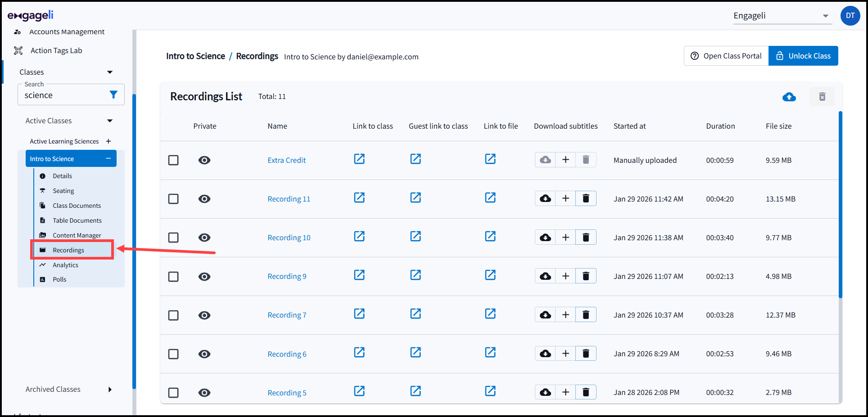This screenshot has width=868, height=417.
Task: Check the Recording 5 checkbox
Action: click(173, 392)
